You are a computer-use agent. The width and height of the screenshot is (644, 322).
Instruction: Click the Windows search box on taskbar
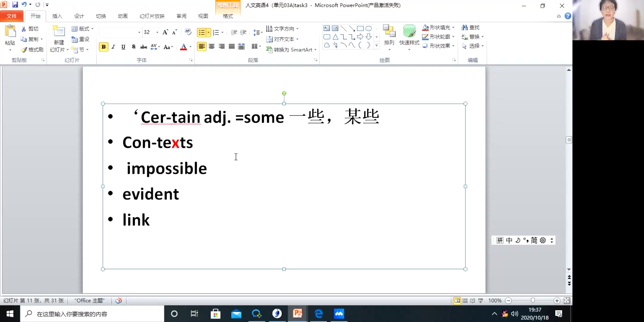click(92, 314)
